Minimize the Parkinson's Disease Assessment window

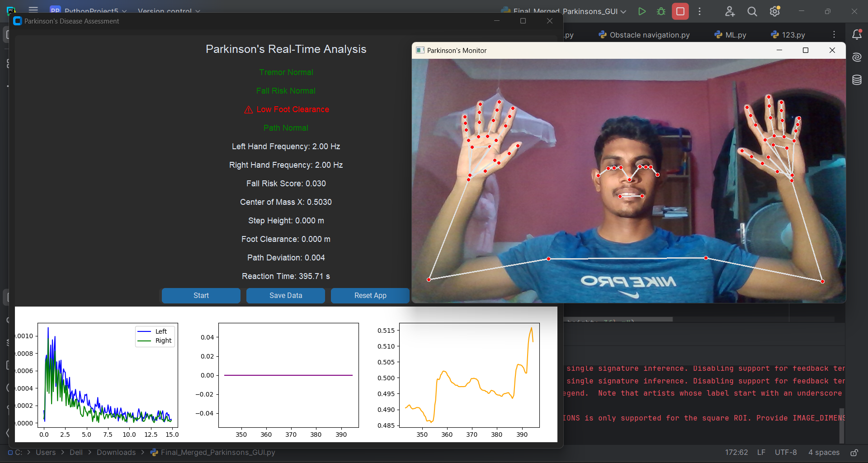pos(497,21)
